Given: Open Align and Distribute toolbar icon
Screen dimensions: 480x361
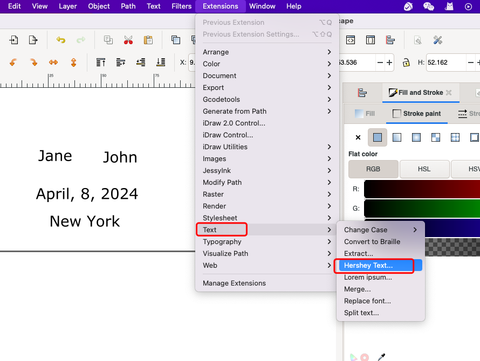Looking at the screenshot, I should (390, 40).
